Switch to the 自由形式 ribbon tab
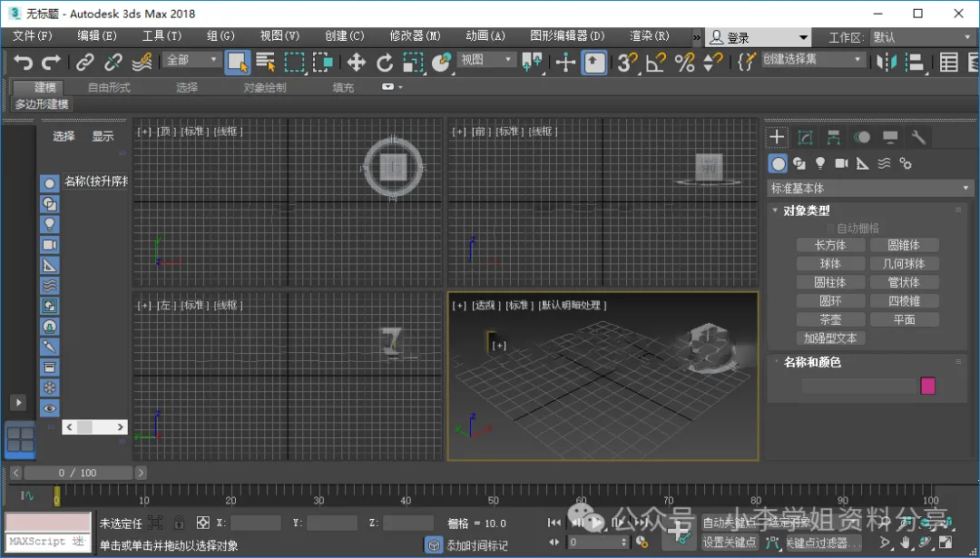The width and height of the screenshot is (980, 558). coord(109,87)
